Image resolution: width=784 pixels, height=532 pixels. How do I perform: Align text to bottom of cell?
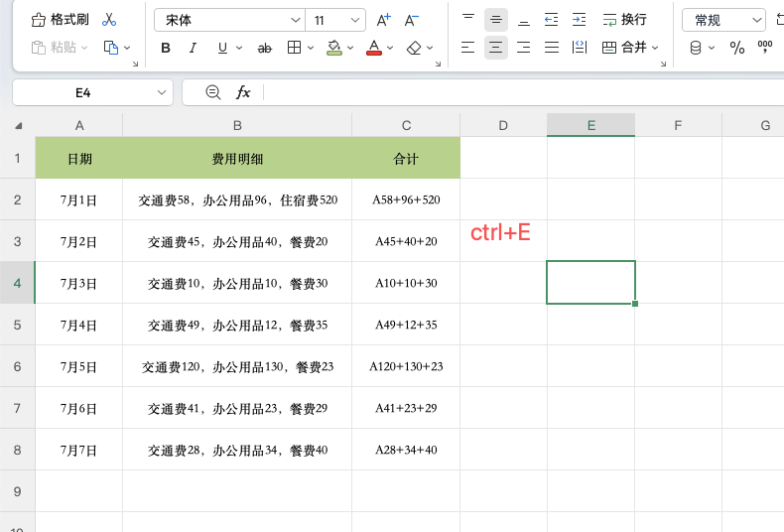524,20
